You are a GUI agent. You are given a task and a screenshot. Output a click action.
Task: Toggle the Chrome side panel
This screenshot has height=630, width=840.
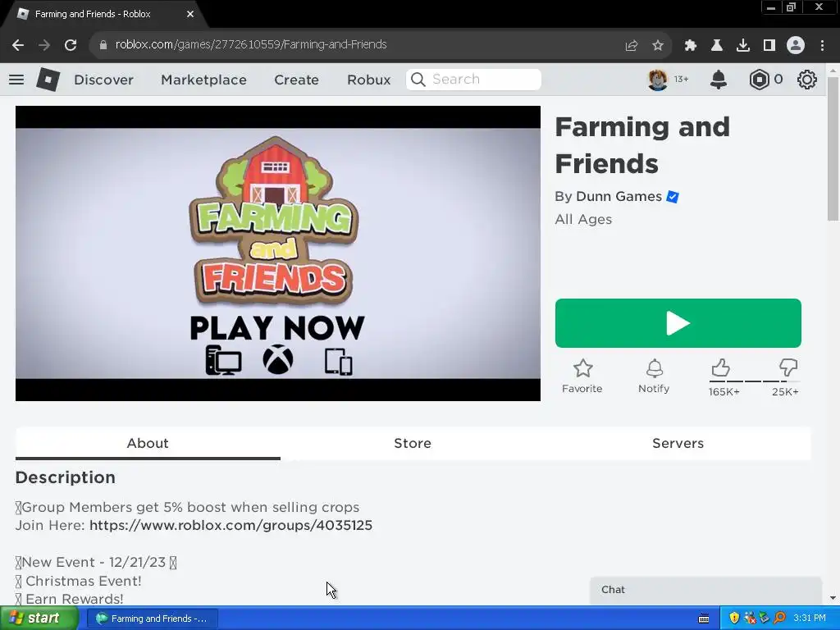tap(769, 46)
